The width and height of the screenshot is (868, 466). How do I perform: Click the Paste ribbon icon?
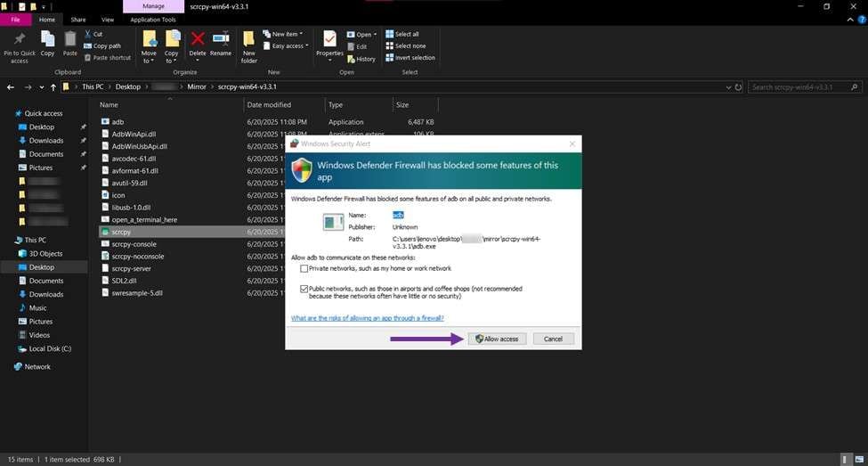(69, 39)
